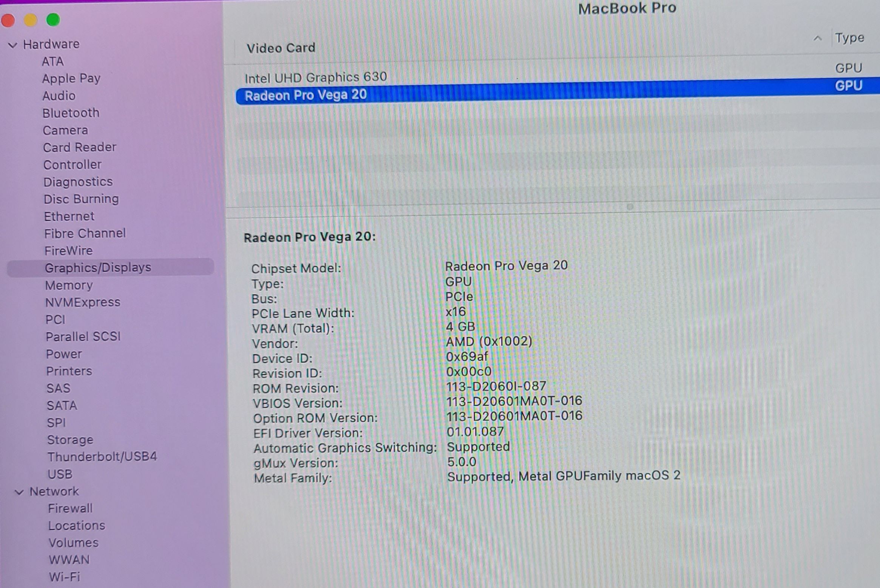Select Graphics/Displays in the sidebar
The width and height of the screenshot is (880, 588).
pos(98,268)
